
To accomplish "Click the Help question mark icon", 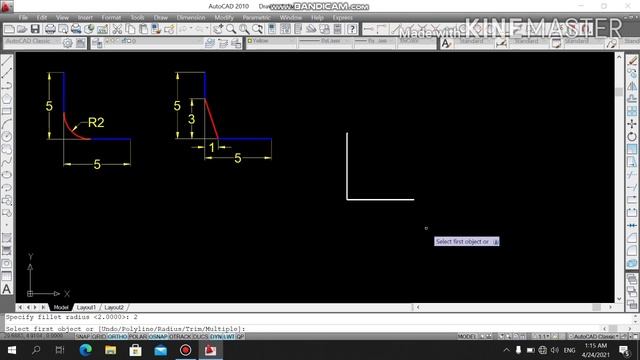I will [x=352, y=29].
